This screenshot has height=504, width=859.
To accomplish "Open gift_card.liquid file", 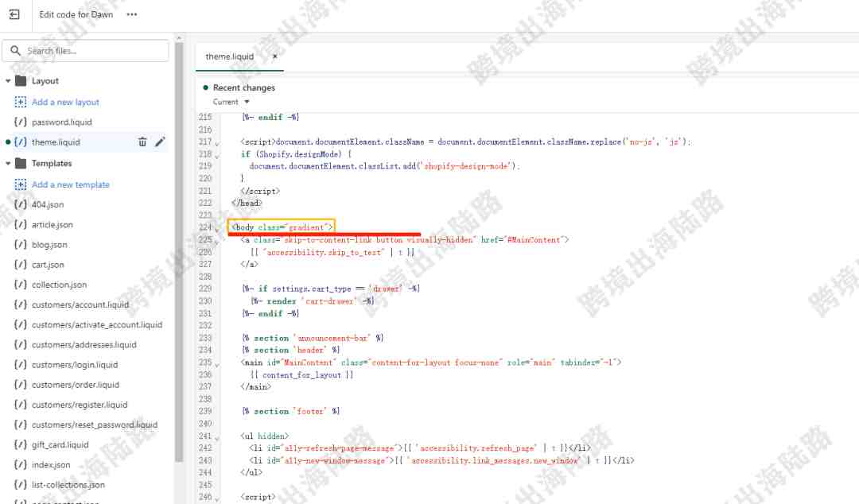I will click(60, 445).
